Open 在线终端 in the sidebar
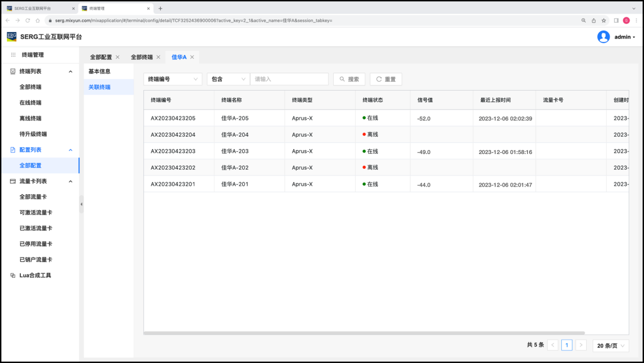Viewport: 644px width, 363px height. 30,103
